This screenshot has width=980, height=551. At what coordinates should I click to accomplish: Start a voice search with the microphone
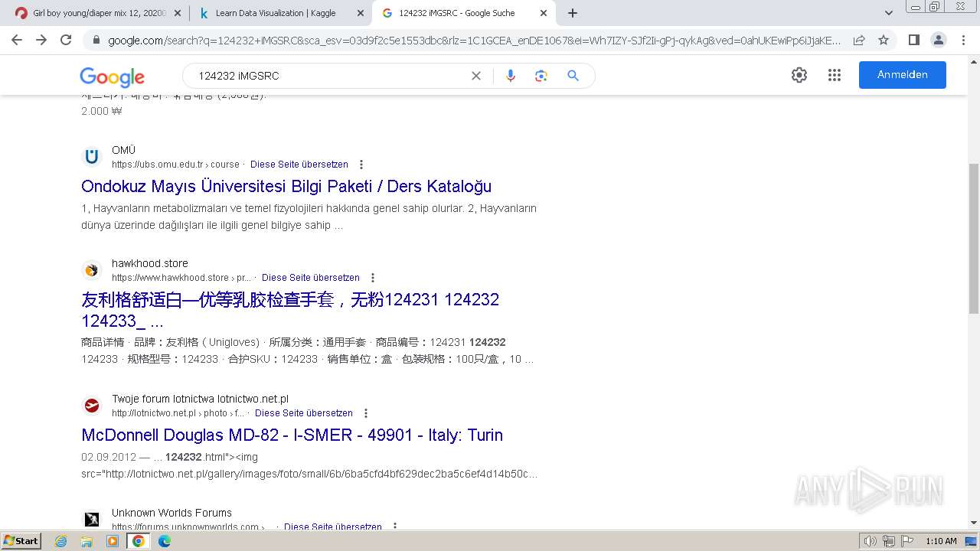click(511, 76)
